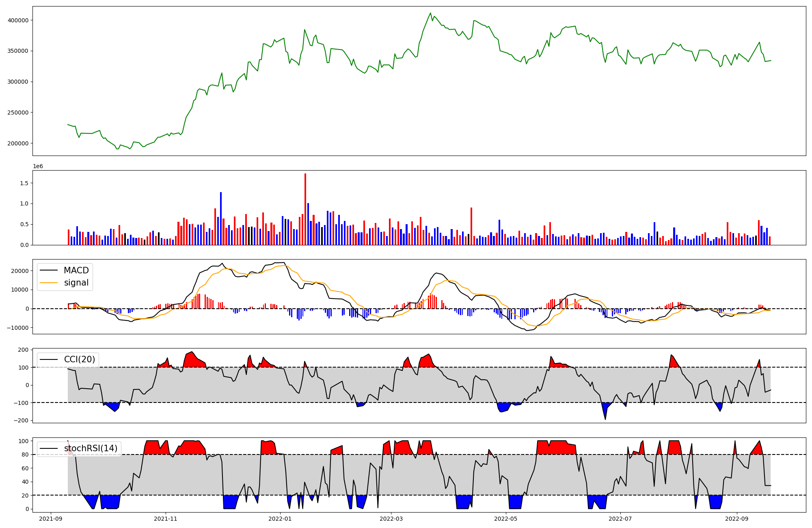
Task: Click the CCI(20) legend entry
Action: coord(79,359)
